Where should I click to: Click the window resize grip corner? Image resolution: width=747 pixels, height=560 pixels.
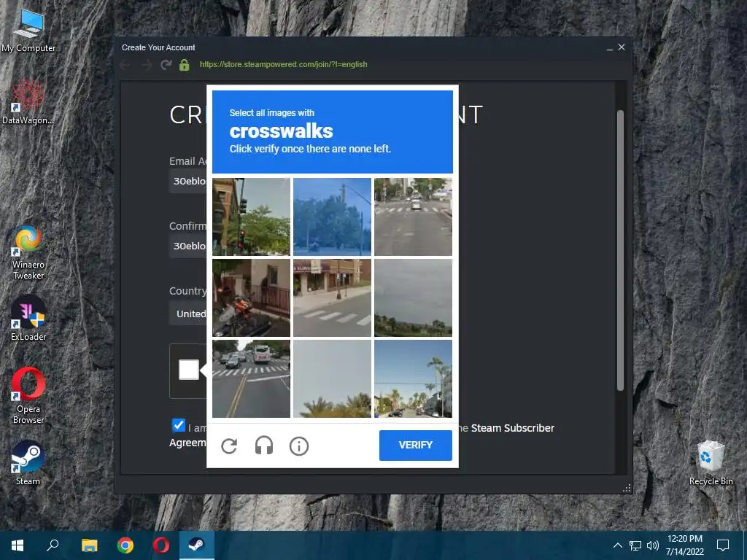[627, 488]
